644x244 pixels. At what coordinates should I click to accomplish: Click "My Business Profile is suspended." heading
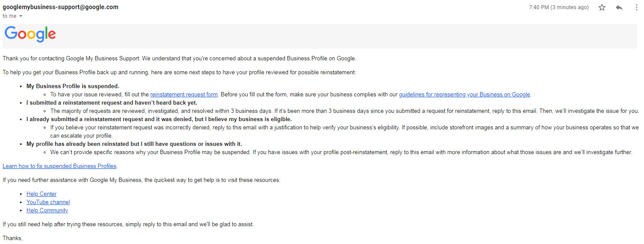coord(73,86)
